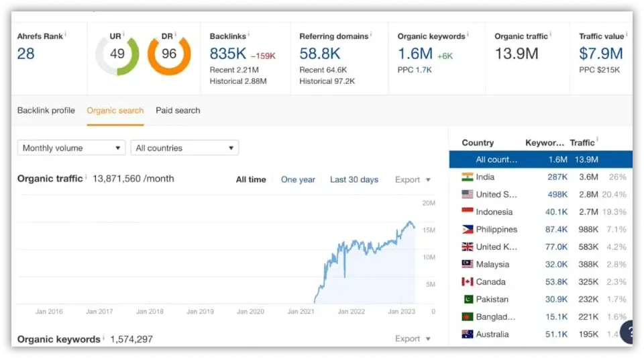Click the help question mark bubble
This screenshot has width=644, height=358.
628,332
